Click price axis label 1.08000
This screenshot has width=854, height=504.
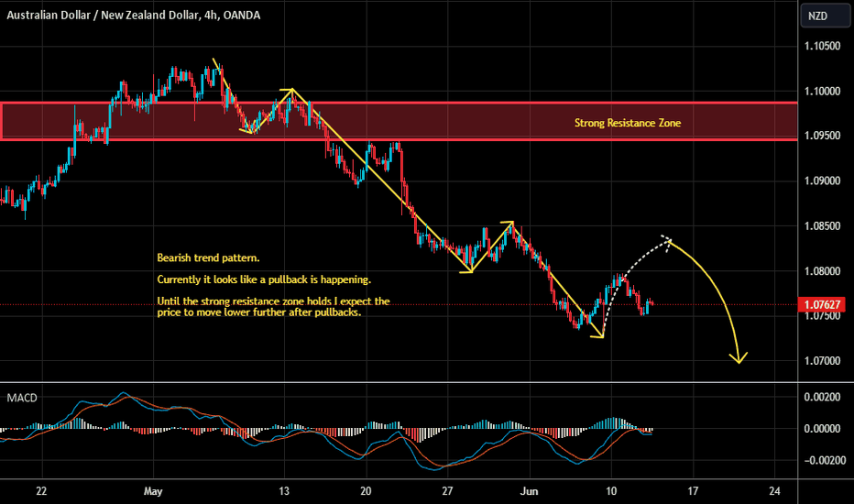coord(822,271)
